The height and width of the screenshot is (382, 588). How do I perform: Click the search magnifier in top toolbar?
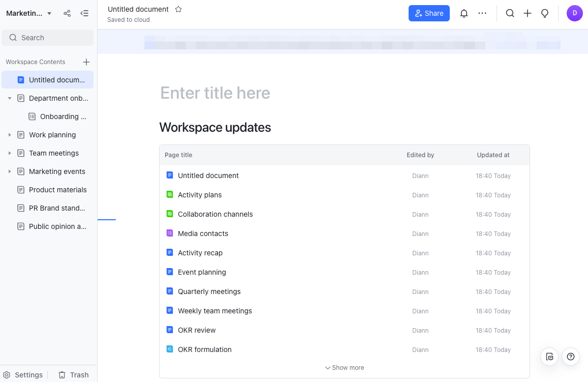pos(510,14)
